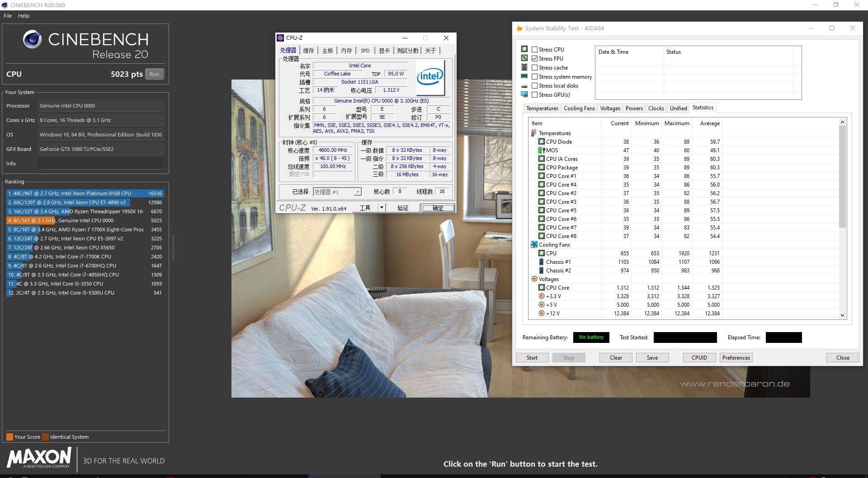Image resolution: width=868 pixels, height=478 pixels.
Task: Select the AMD Ryzen Threadripper 1950X ranking row
Action: pyautogui.click(x=85, y=211)
